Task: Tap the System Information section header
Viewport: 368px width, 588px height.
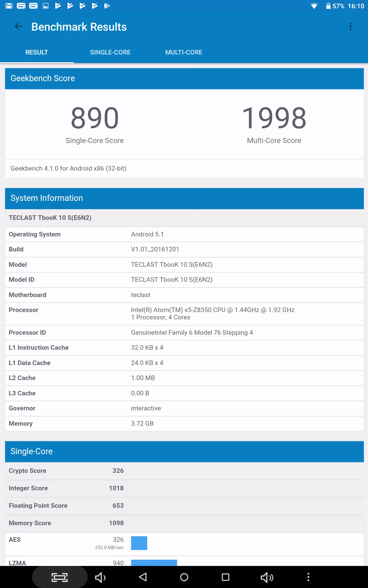Action: click(x=184, y=198)
